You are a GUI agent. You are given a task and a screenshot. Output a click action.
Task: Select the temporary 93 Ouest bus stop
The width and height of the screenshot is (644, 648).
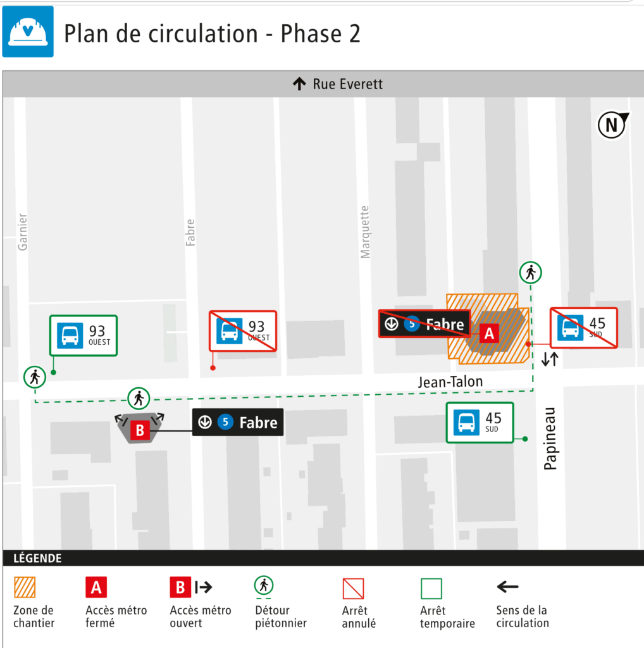pyautogui.click(x=84, y=335)
